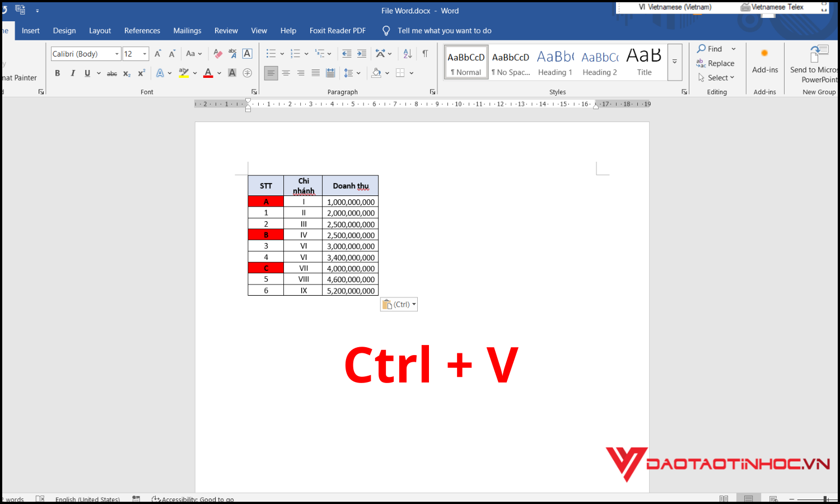This screenshot has width=840, height=504.
Task: Expand the font size dropdown
Action: (x=145, y=54)
